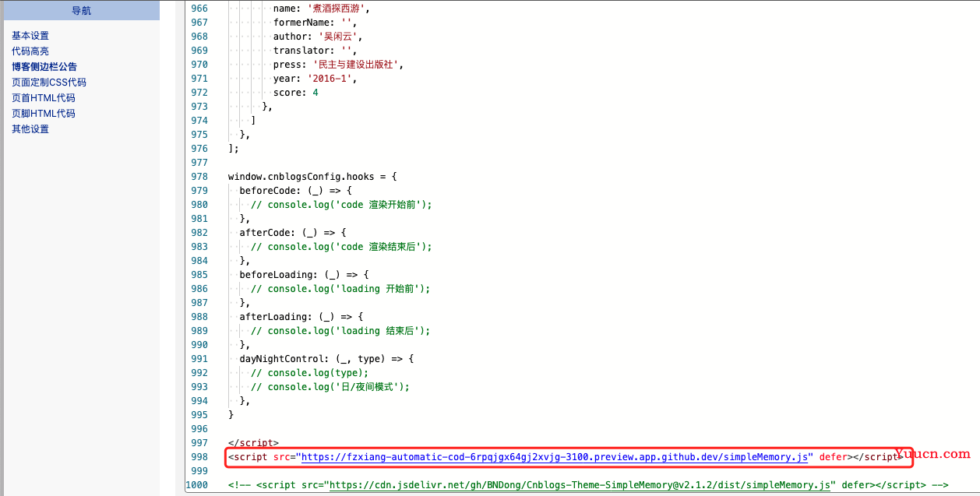
Task: Click the console.log(type) comment
Action: click(x=310, y=373)
